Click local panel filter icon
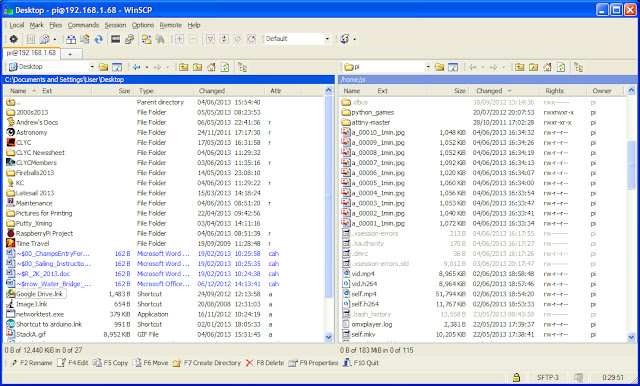This screenshot has height=386, width=640. point(117,67)
